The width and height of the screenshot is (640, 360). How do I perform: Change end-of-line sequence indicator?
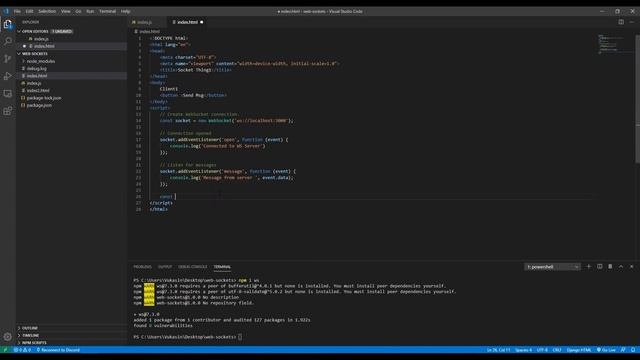click(557, 350)
